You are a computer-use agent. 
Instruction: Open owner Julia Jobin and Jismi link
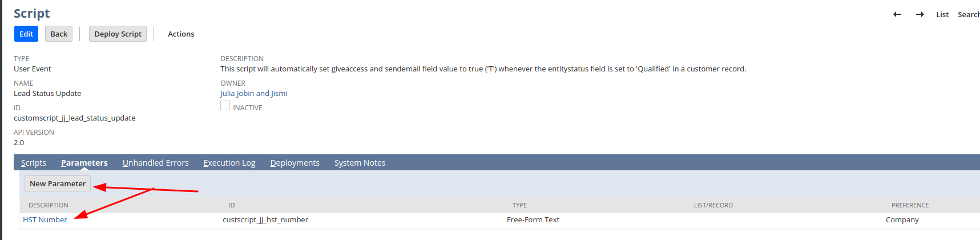pos(254,94)
